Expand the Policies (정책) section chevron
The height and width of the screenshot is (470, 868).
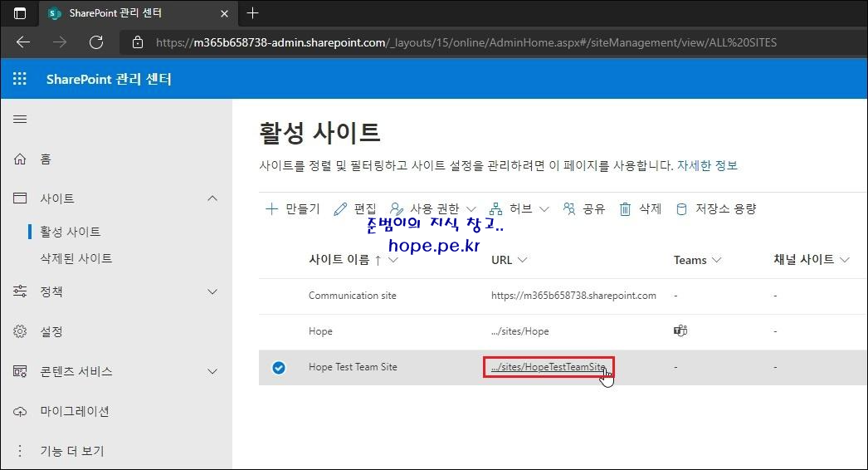pyautogui.click(x=212, y=291)
